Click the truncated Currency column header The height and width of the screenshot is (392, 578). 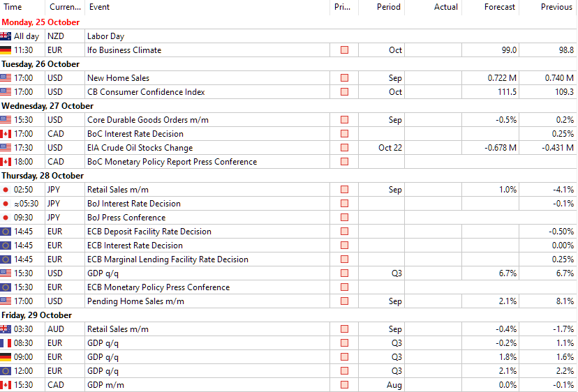coord(65,7)
